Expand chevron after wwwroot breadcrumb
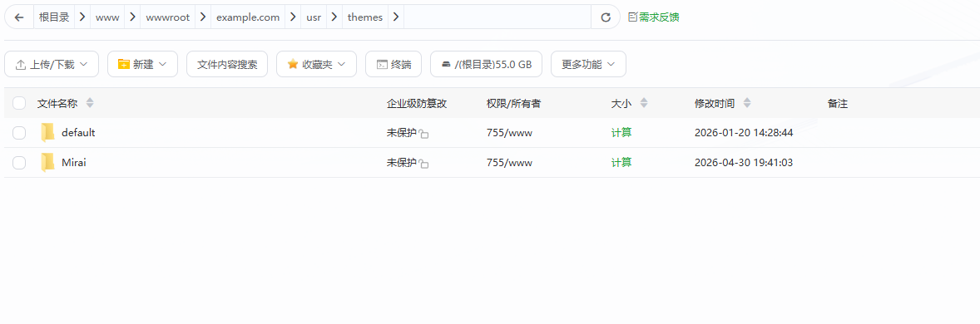This screenshot has height=324, width=980. [203, 17]
